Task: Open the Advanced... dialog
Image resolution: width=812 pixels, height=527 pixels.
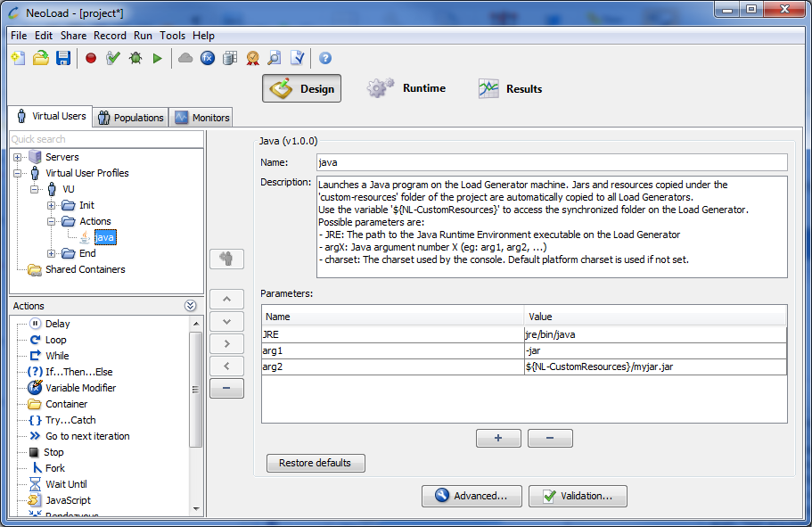Action: click(472, 496)
